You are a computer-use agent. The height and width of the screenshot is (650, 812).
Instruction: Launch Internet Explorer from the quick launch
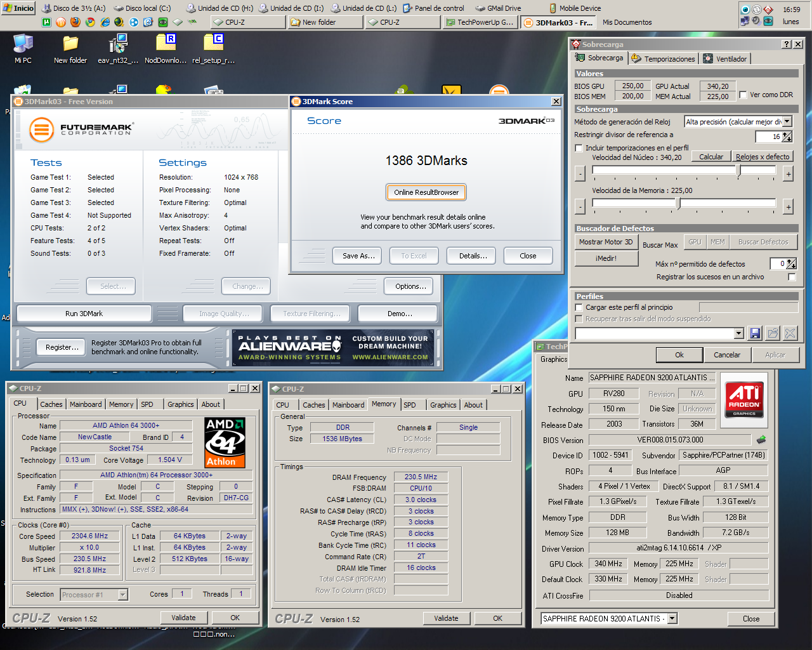pyautogui.click(x=105, y=22)
